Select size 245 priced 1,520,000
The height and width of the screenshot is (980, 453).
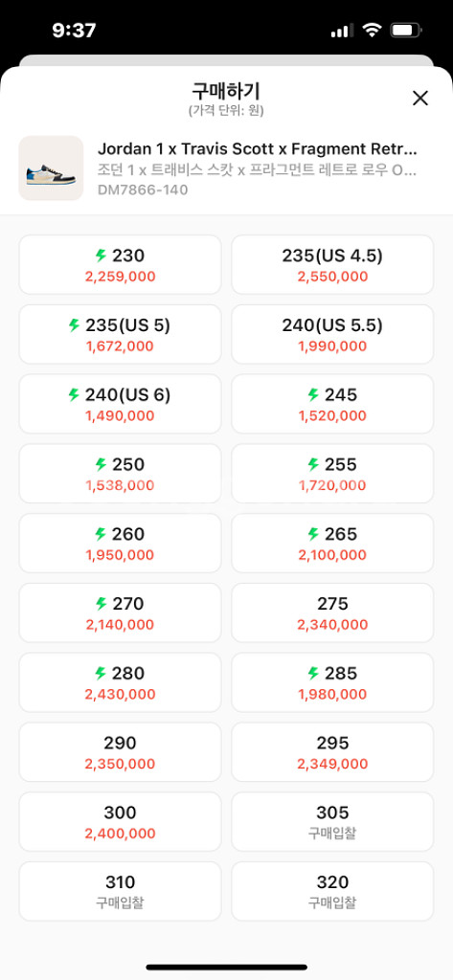[332, 404]
